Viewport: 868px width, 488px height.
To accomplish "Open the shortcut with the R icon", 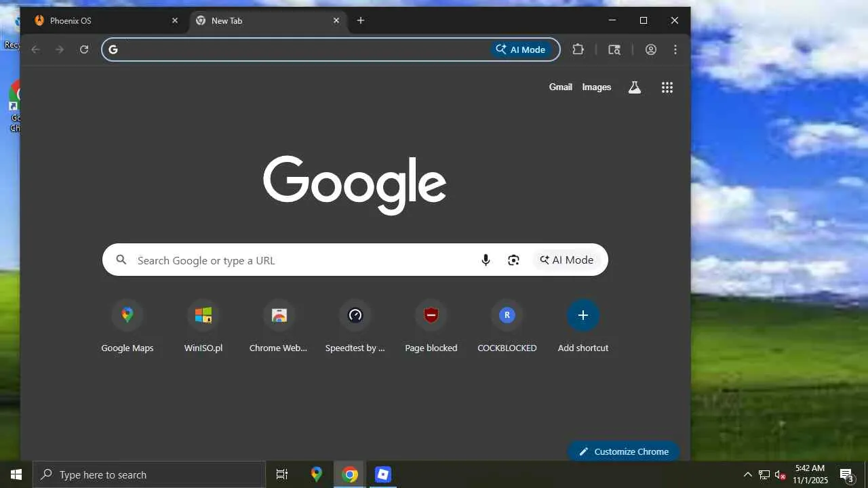I will click(x=507, y=327).
